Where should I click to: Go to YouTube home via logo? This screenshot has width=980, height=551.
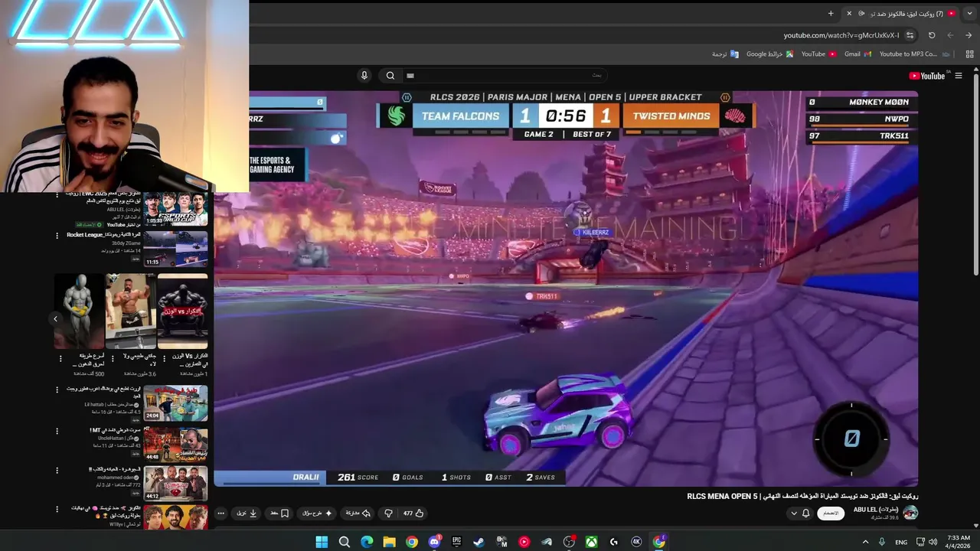926,76
